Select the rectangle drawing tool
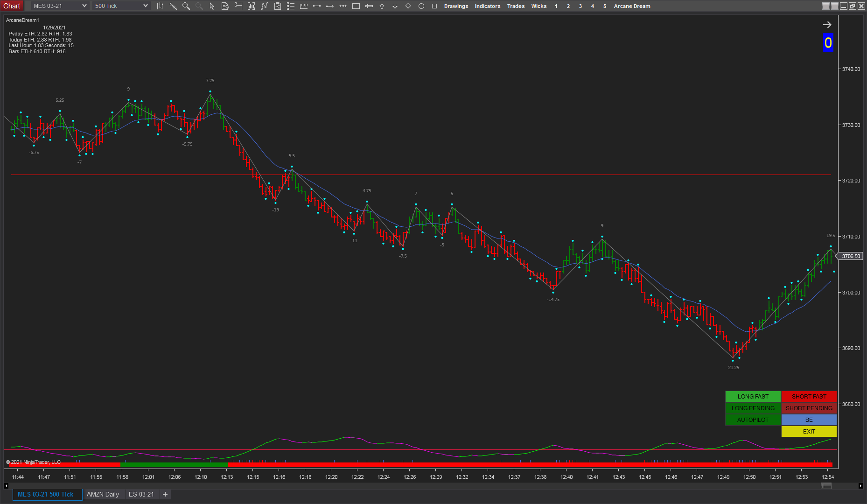Image resolution: width=867 pixels, height=504 pixels. point(356,6)
